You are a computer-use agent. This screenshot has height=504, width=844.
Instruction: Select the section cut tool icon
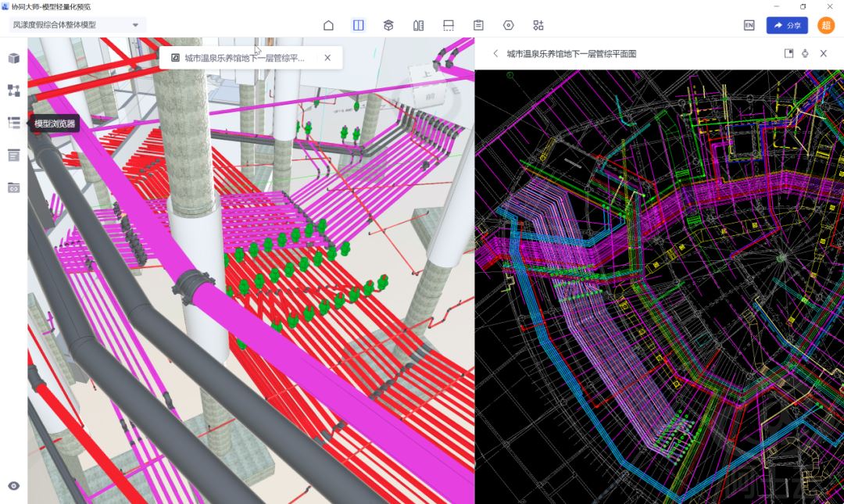tap(449, 25)
